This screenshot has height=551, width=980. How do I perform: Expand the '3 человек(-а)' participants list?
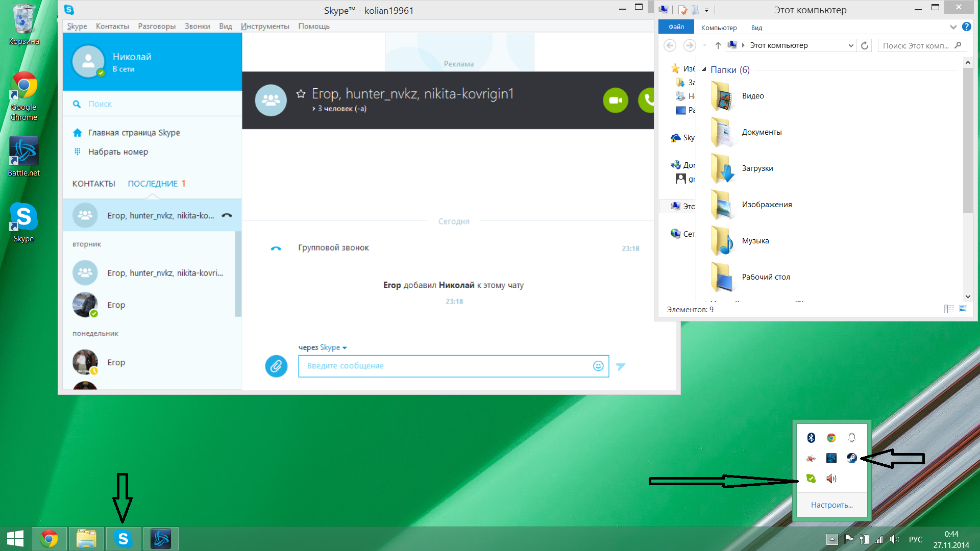click(339, 109)
